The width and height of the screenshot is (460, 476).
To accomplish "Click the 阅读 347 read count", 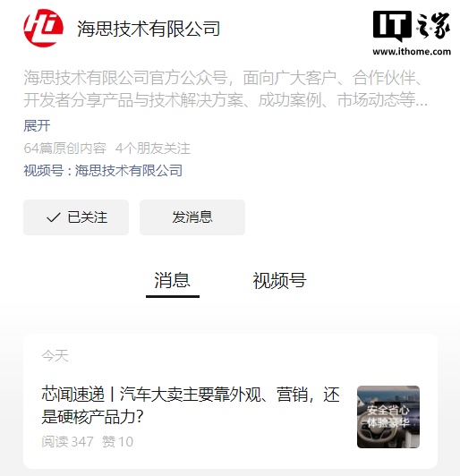I will click(67, 442).
